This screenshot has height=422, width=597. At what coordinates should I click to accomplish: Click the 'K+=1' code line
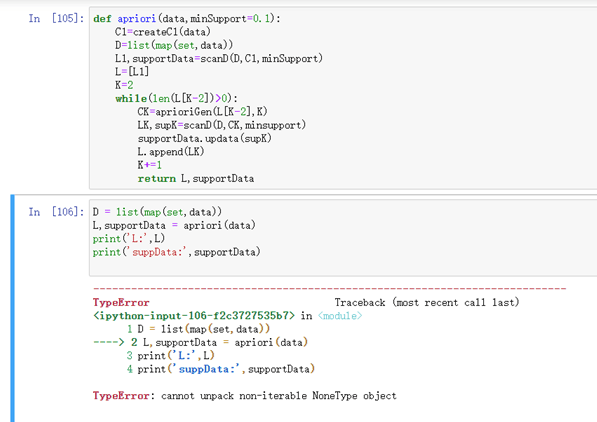pyautogui.click(x=150, y=165)
